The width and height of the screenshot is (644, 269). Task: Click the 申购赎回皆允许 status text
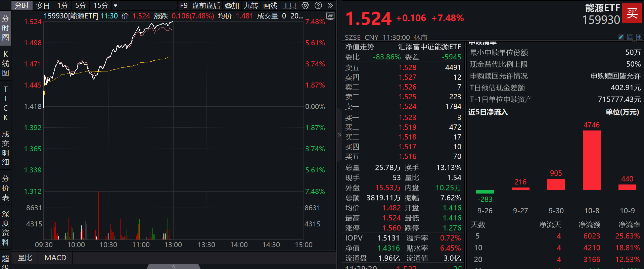[615, 76]
